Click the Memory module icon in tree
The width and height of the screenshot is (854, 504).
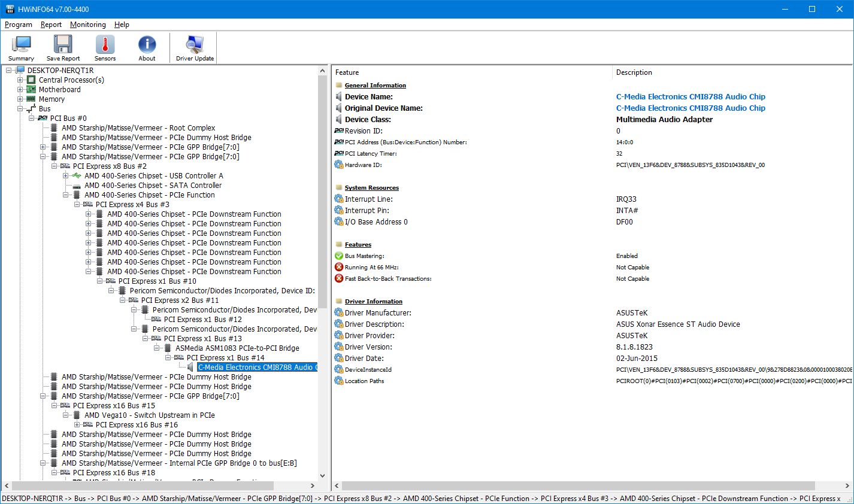pyautogui.click(x=31, y=99)
